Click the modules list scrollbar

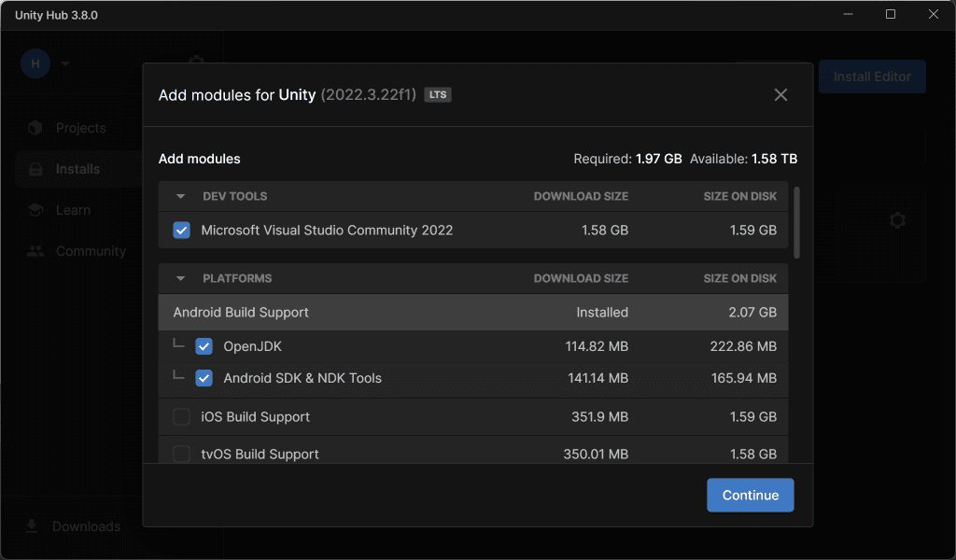point(796,222)
